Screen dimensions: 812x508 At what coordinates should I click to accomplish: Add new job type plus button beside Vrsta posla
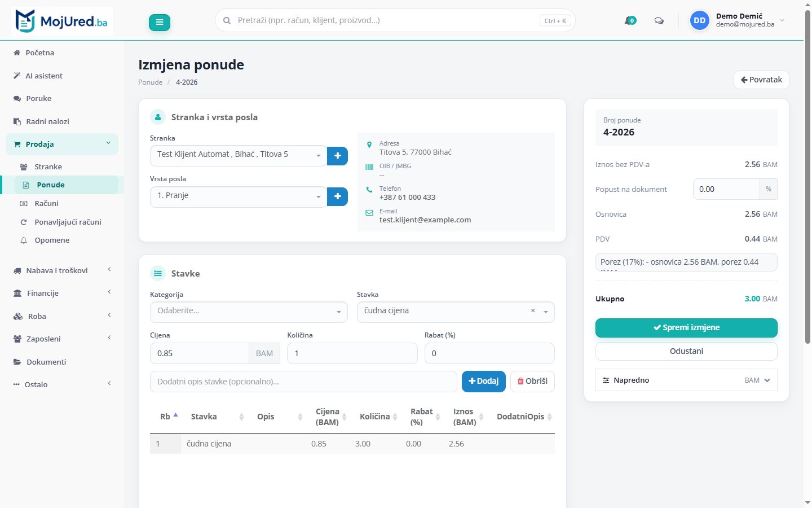coord(337,196)
